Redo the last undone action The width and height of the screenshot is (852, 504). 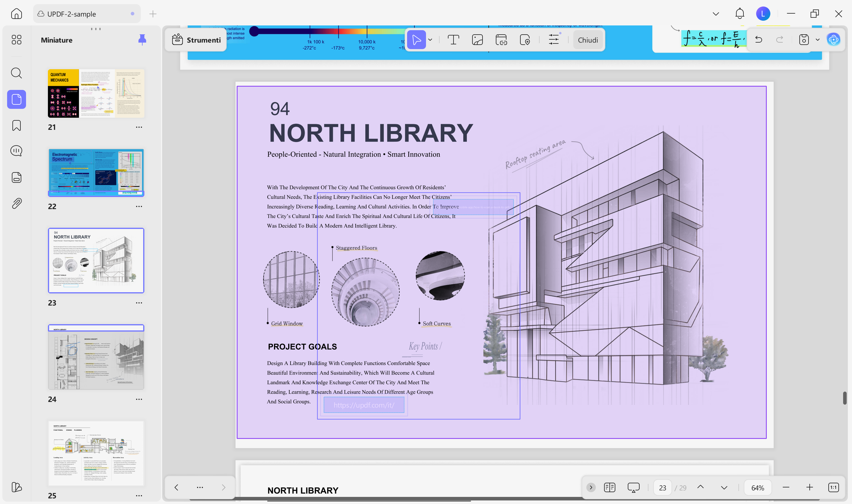point(780,40)
